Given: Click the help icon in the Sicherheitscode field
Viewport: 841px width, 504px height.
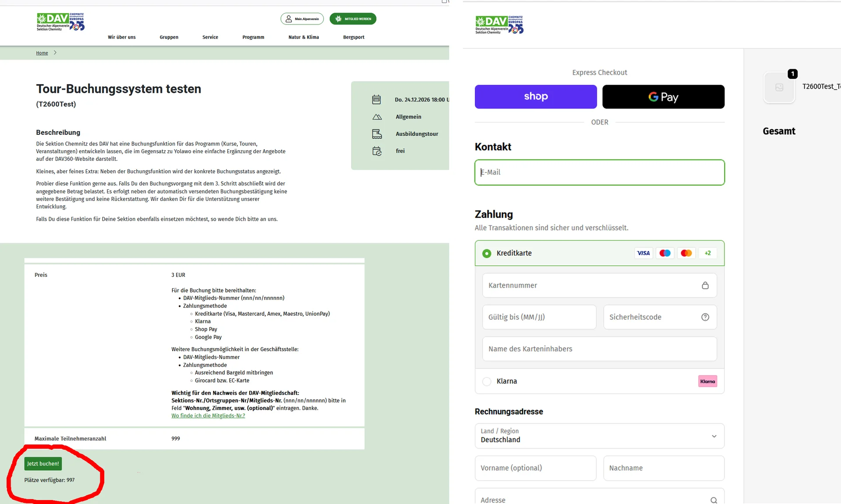Looking at the screenshot, I should [x=705, y=317].
